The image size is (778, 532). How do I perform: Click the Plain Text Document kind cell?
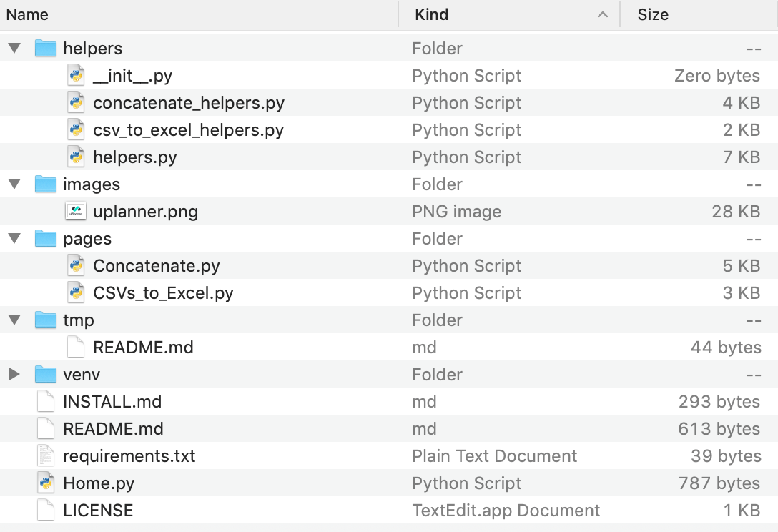(x=494, y=455)
